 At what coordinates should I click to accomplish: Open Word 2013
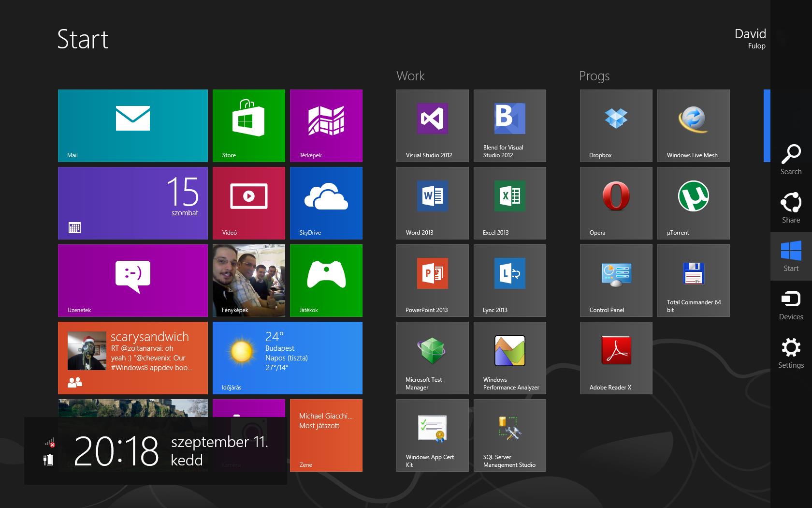tap(433, 203)
